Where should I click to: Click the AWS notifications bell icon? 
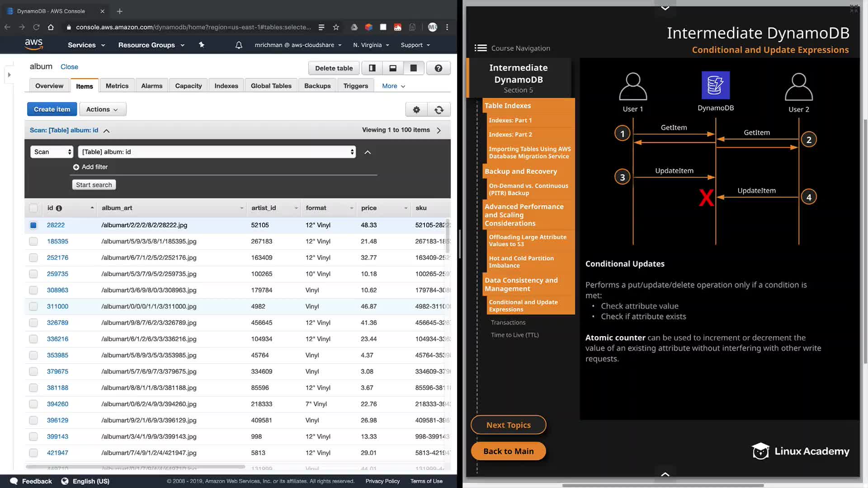(x=239, y=45)
